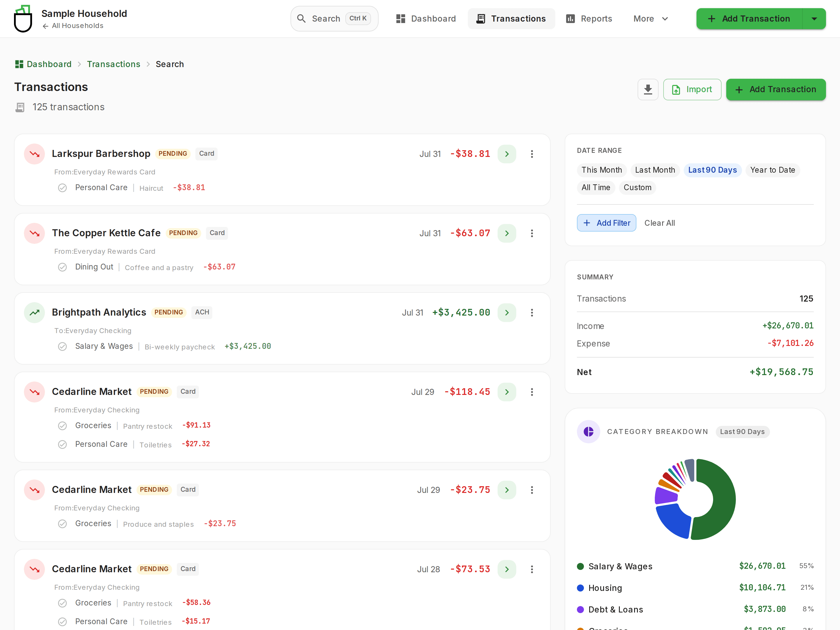Expand Larkspur Barbershop details with green chevron
840x630 pixels.
[507, 154]
